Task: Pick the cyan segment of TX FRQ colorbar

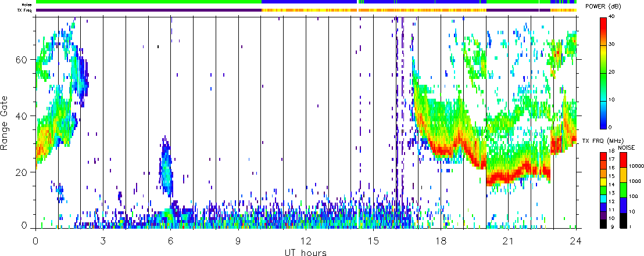Action: (603, 199)
